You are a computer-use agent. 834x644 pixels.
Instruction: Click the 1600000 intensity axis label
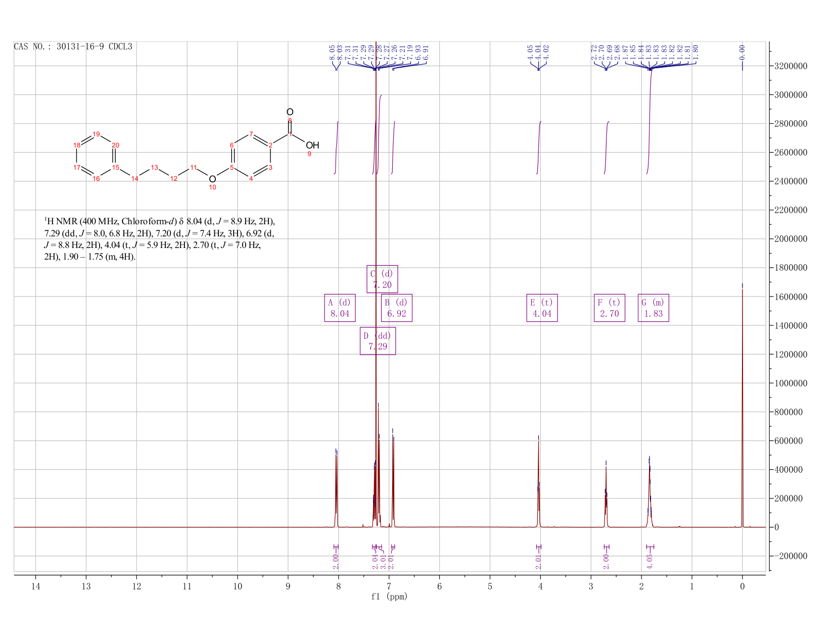790,296
